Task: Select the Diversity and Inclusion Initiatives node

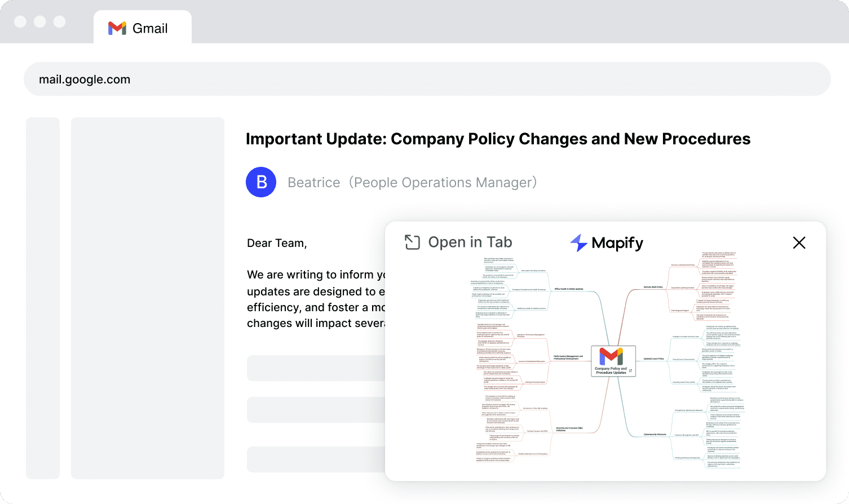Action: 569,429
